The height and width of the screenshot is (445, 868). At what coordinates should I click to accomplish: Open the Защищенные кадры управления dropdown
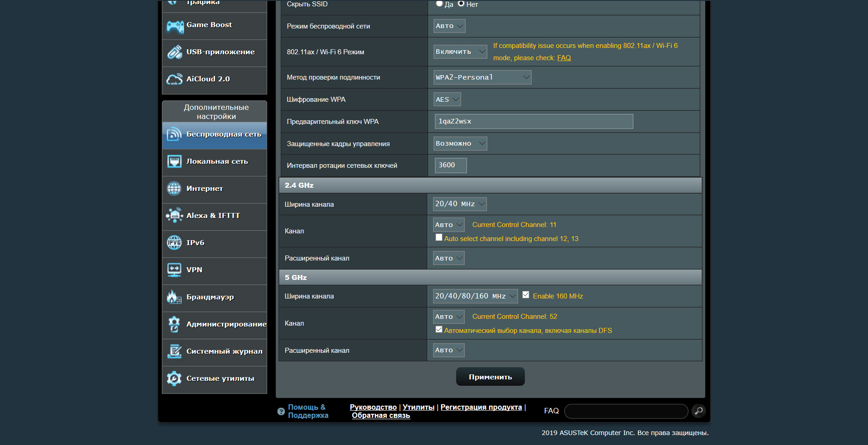[x=460, y=144]
